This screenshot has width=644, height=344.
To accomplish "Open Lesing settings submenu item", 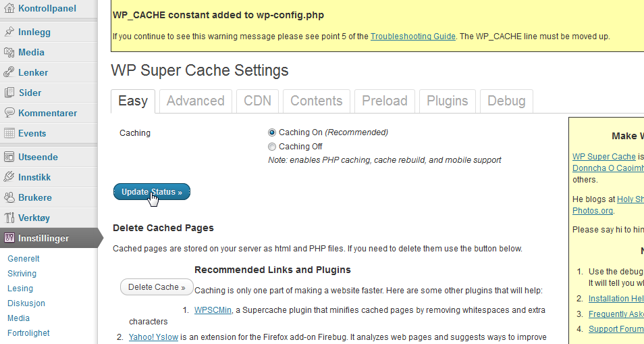I will 20,289.
